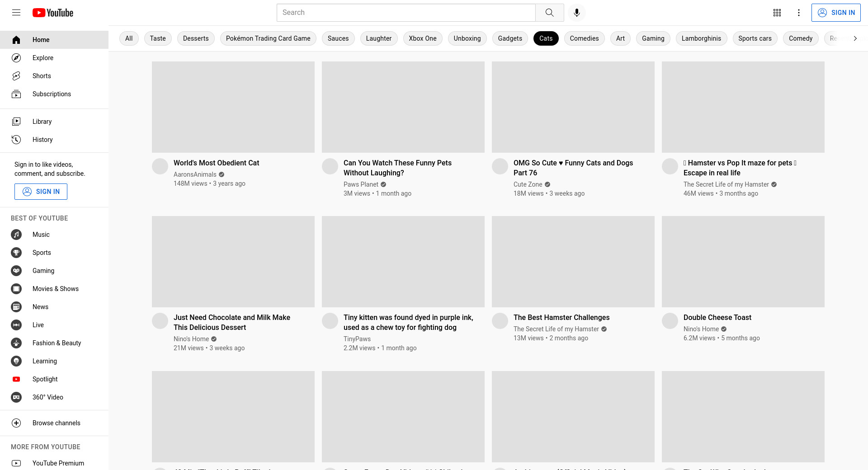Viewport: 868px width, 470px height.
Task: Select the Comedy chip
Action: pyautogui.click(x=801, y=38)
